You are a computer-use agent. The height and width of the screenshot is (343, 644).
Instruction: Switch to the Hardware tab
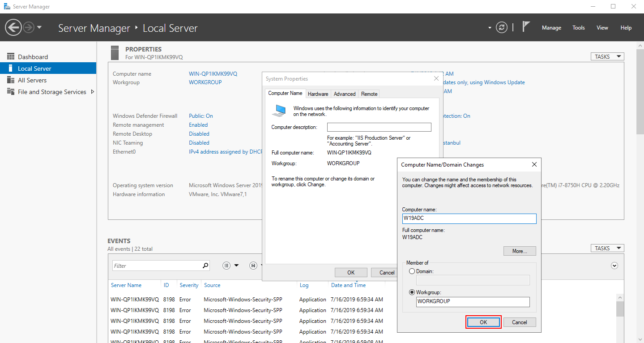[x=318, y=94]
